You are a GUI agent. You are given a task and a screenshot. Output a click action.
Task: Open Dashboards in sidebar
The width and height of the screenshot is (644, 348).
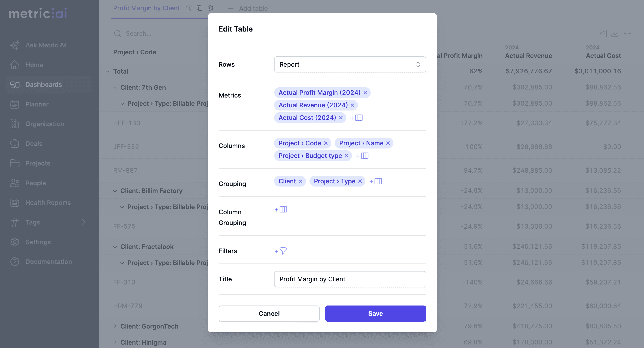coord(43,85)
